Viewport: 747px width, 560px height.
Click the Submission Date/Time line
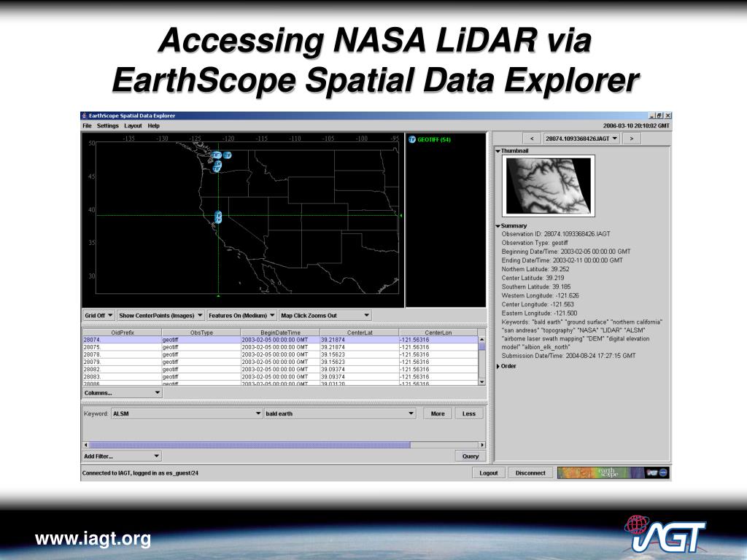568,356
